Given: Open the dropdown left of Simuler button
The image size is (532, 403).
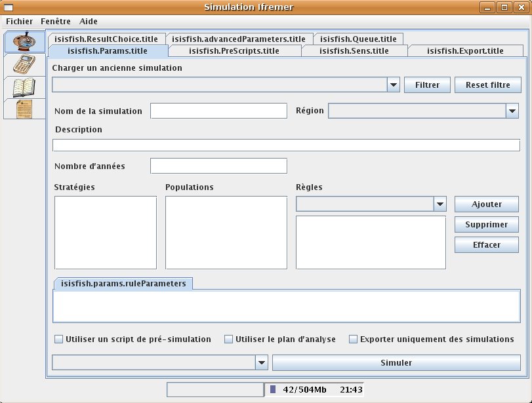Looking at the screenshot, I should coord(261,362).
